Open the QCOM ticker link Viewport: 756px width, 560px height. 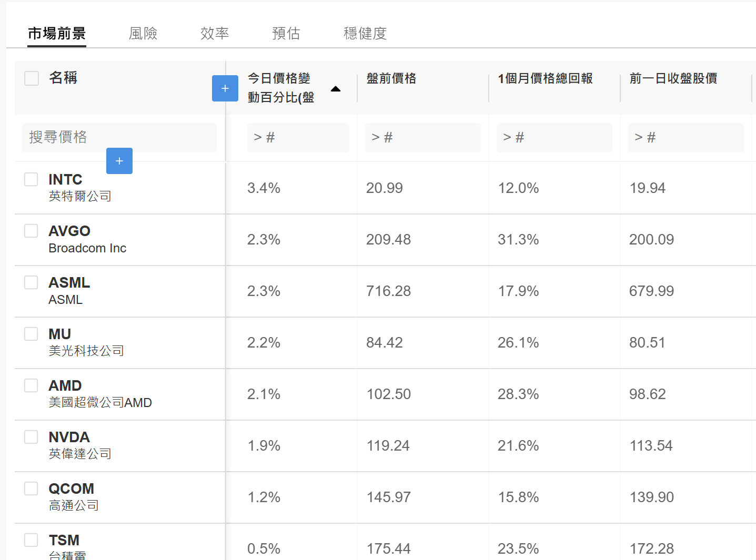point(71,488)
